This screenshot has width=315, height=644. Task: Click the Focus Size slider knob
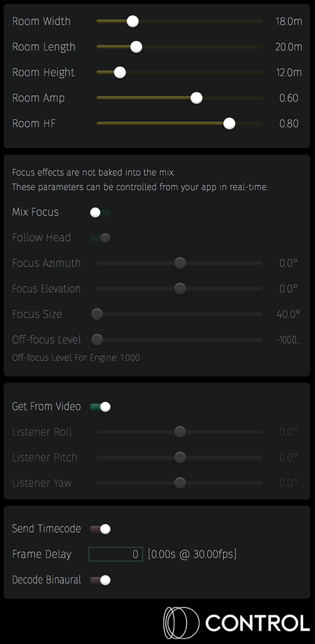(97, 314)
